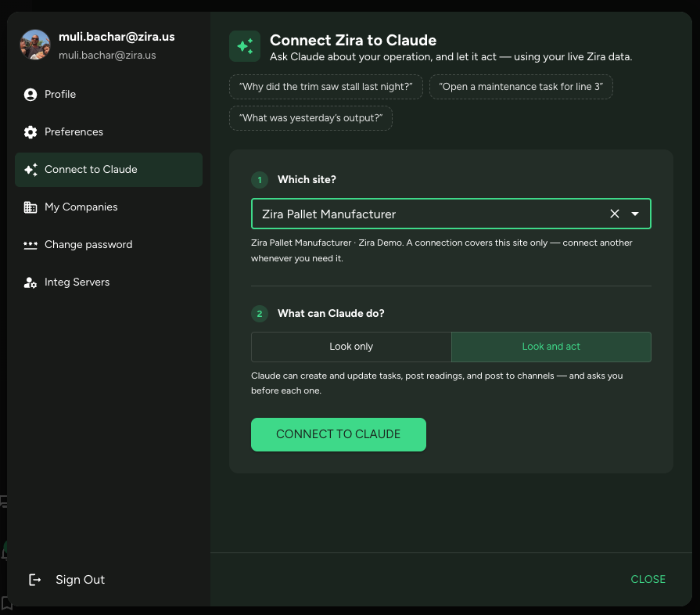Viewport: 700px width, 615px height.
Task: Click the "What can Claude do?" step label
Action: tap(331, 314)
